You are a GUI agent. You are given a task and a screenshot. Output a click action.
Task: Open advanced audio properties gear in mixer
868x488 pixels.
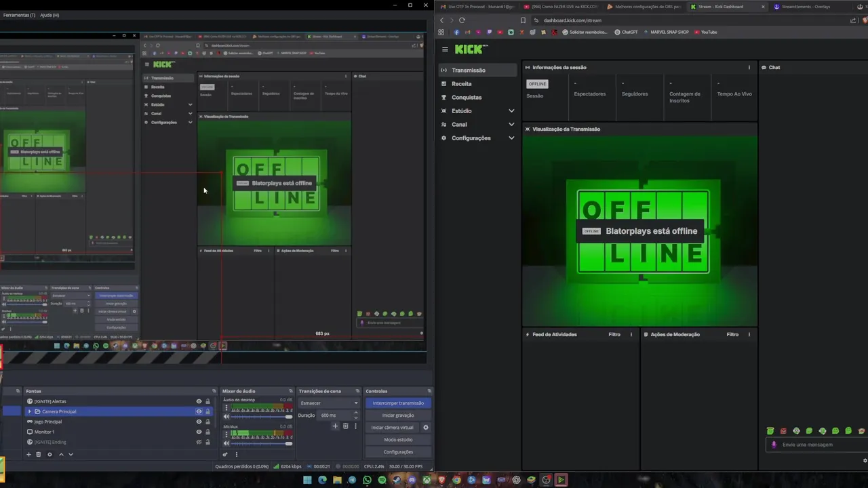coord(225,454)
